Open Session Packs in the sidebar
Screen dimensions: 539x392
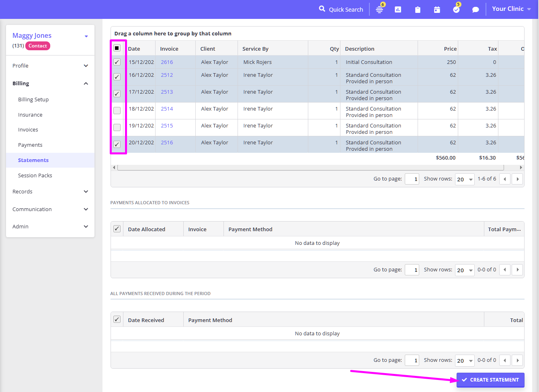35,176
